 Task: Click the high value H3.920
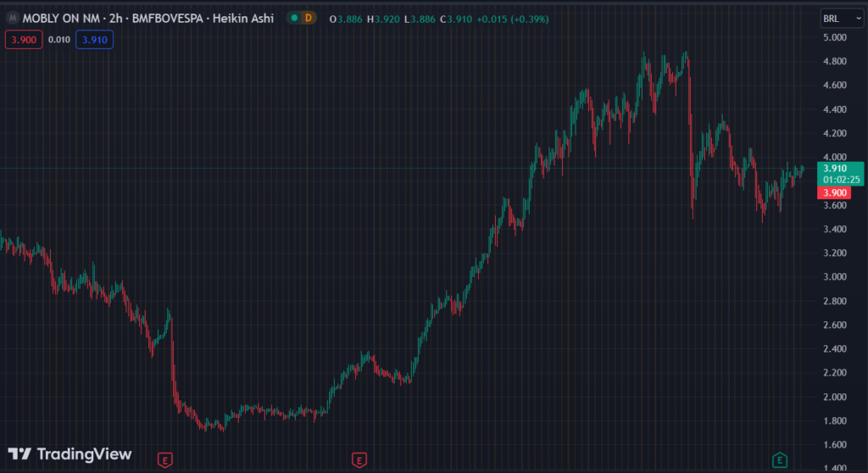tap(383, 19)
